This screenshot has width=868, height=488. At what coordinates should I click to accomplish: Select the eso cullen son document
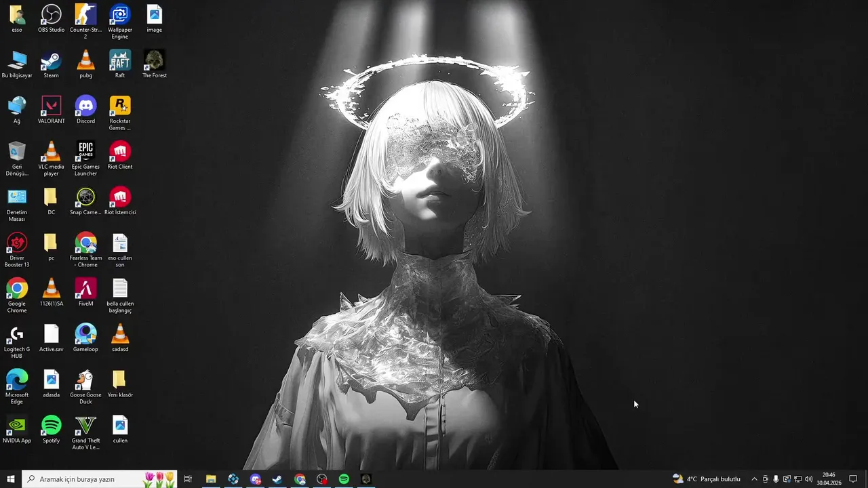(x=120, y=249)
